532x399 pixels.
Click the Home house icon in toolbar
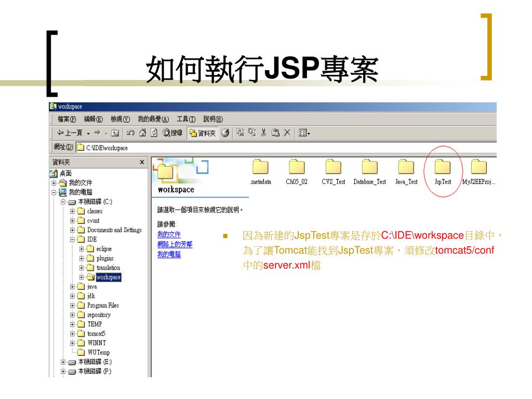click(x=142, y=133)
